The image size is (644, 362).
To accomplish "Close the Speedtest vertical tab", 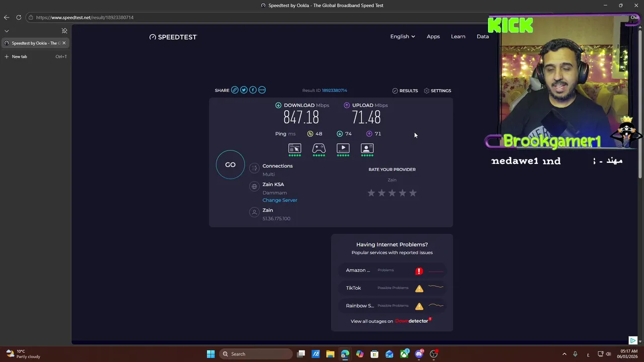I will tap(64, 43).
